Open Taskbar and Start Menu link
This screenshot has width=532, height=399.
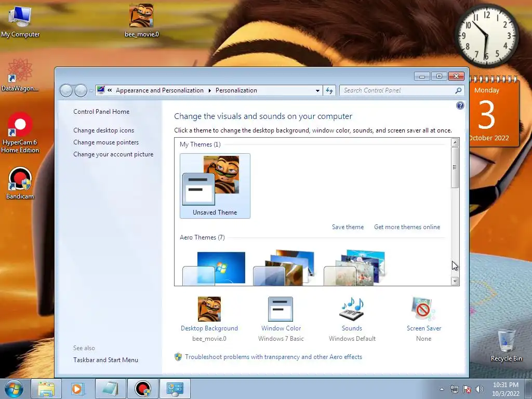(x=105, y=360)
